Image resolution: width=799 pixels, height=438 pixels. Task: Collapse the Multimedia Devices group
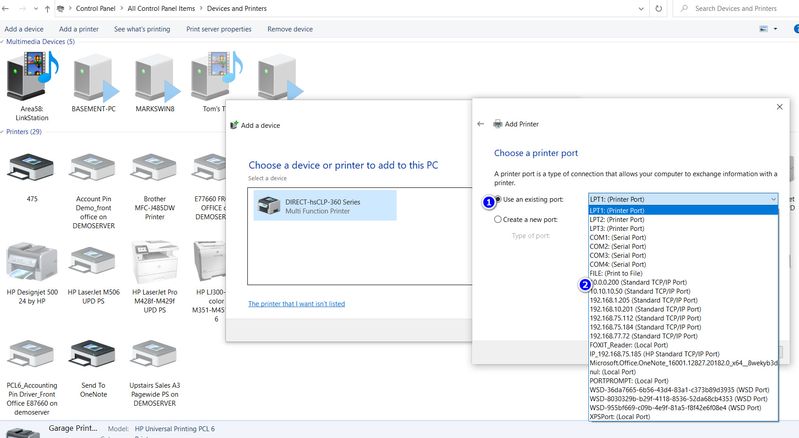click(5, 42)
